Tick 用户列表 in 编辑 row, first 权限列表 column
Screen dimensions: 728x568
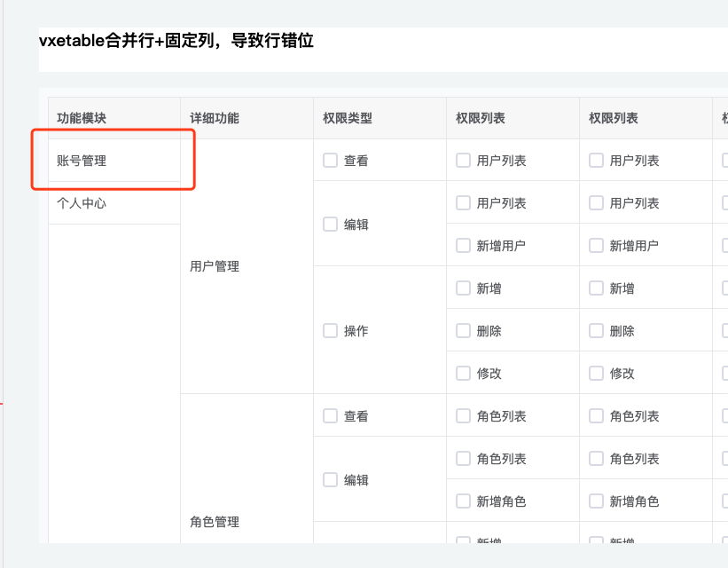click(463, 202)
